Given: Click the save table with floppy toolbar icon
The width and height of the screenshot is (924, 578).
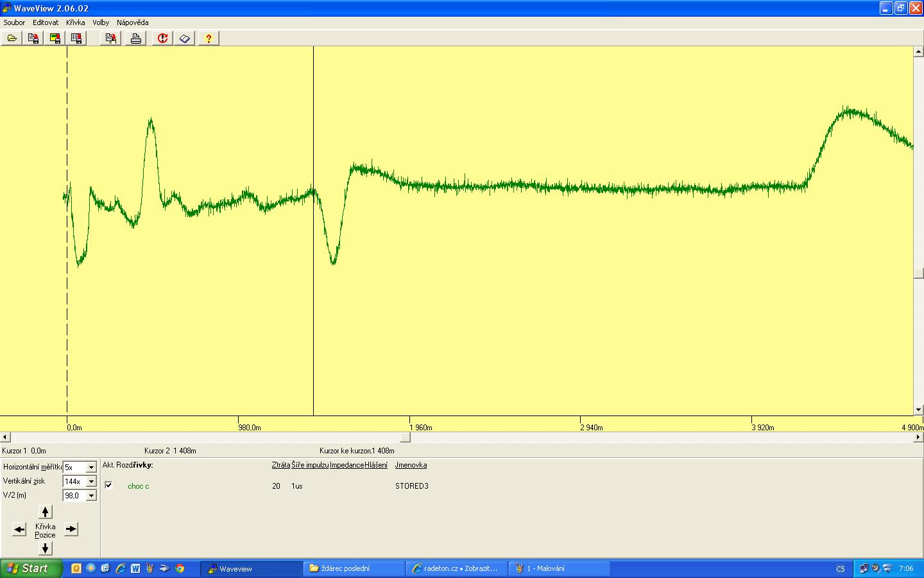Looking at the screenshot, I should (76, 39).
